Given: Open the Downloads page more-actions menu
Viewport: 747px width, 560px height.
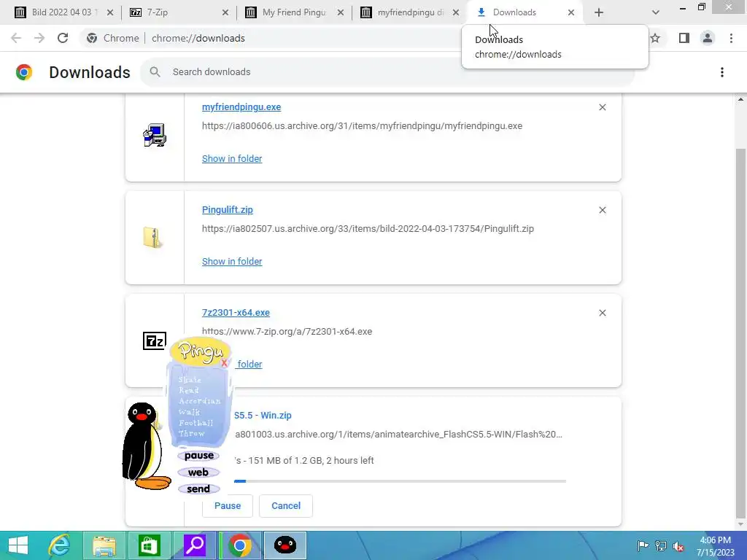Looking at the screenshot, I should pyautogui.click(x=722, y=72).
